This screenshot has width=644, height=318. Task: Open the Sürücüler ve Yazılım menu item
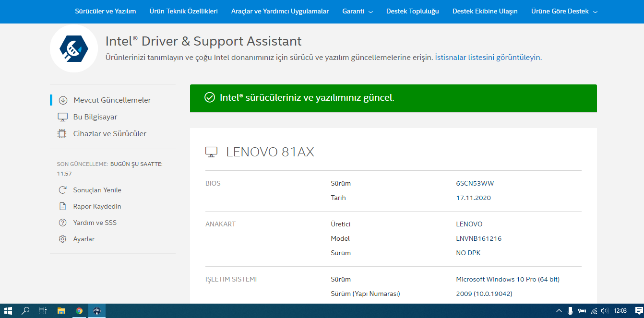point(106,11)
